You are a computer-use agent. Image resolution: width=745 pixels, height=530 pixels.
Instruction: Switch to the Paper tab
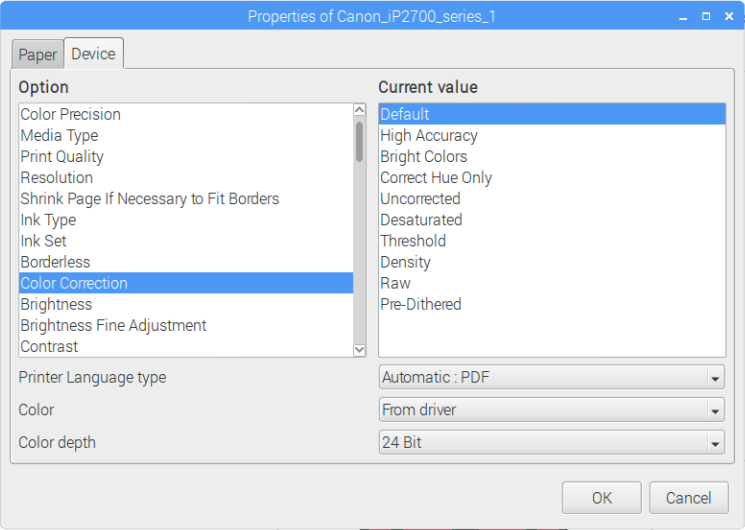tap(38, 54)
